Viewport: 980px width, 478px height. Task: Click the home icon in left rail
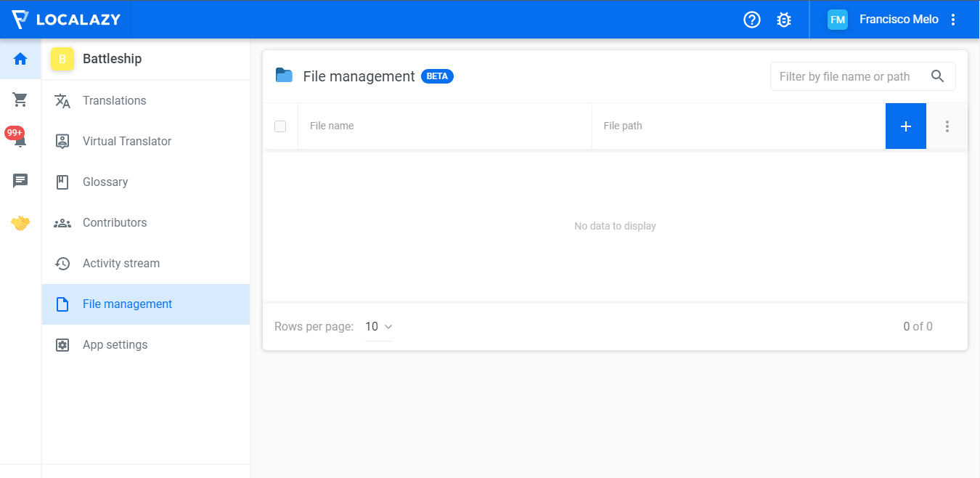click(x=20, y=59)
